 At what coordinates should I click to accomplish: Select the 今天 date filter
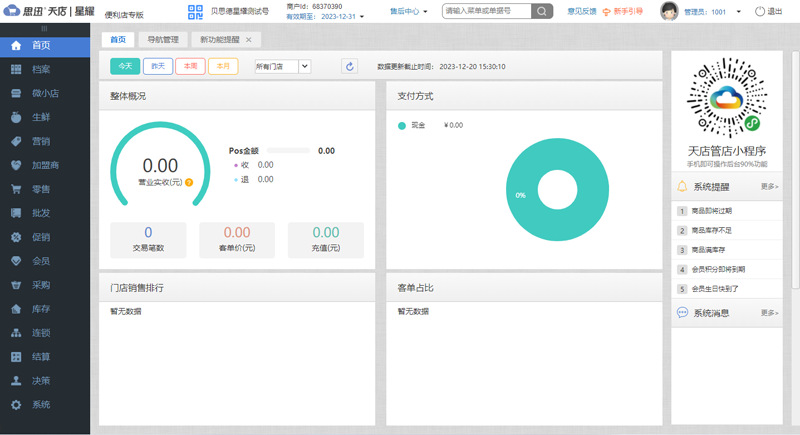125,66
